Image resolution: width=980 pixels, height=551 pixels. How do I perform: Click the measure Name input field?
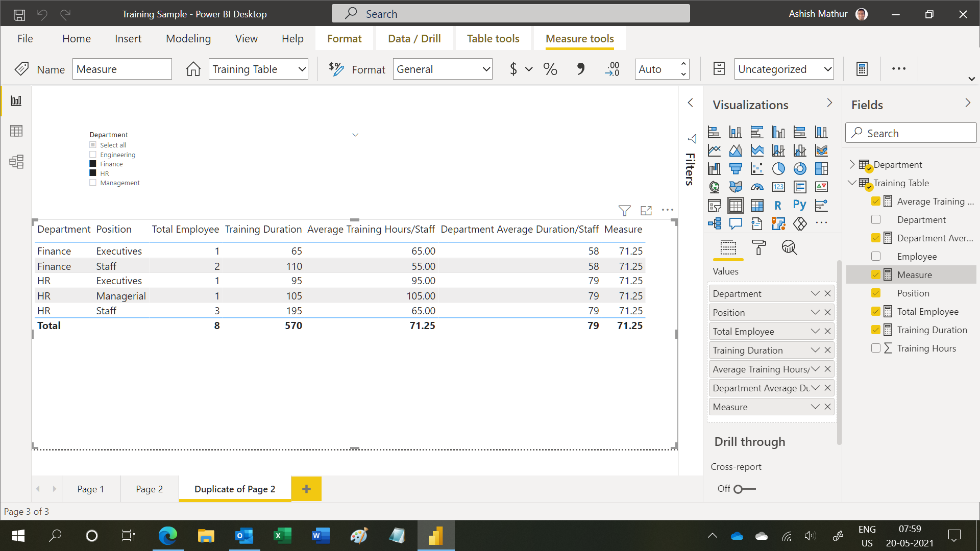122,69
